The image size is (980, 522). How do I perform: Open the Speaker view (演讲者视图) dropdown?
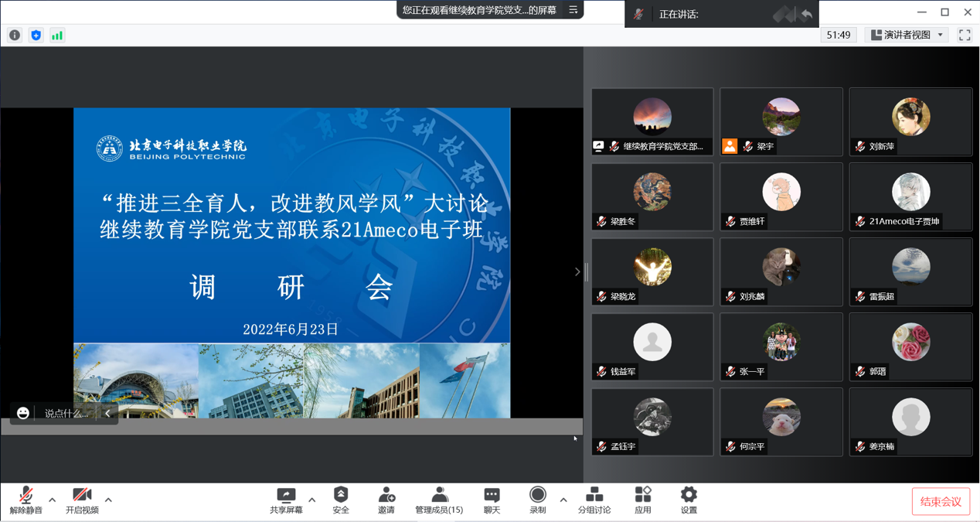[908, 35]
